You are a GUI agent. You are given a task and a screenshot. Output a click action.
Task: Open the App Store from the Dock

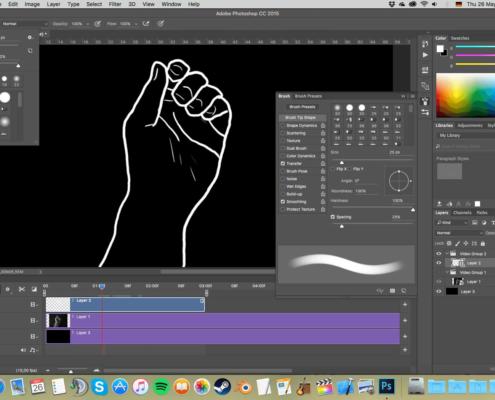(x=120, y=387)
